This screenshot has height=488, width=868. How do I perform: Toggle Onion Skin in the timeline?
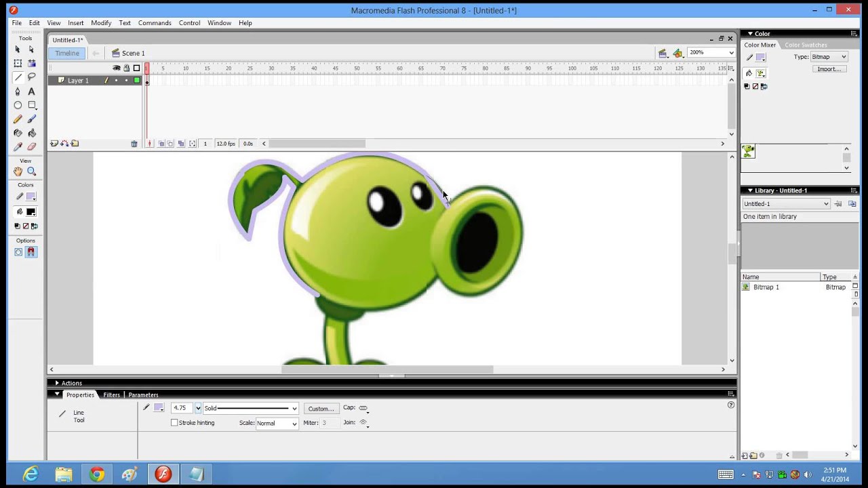pyautogui.click(x=161, y=144)
